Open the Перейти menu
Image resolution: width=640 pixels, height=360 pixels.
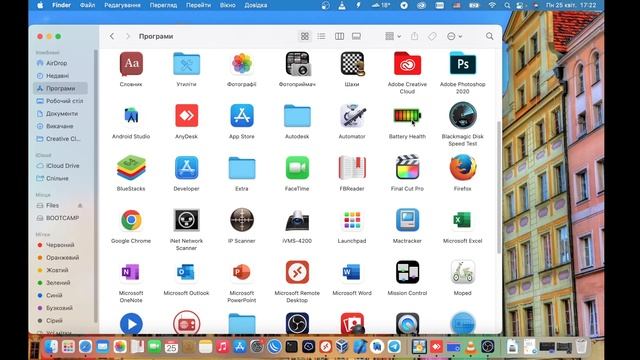point(198,5)
